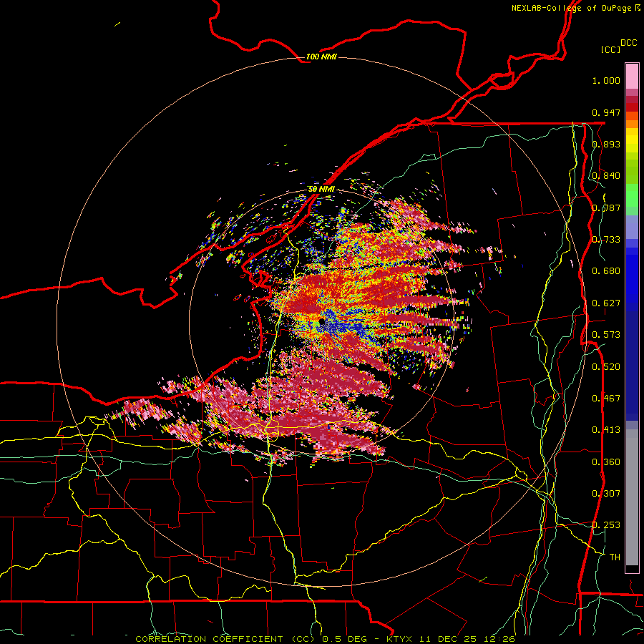Screen dimensions: 644x644
Task: Select the 0.947 legend value
Action: click(606, 112)
